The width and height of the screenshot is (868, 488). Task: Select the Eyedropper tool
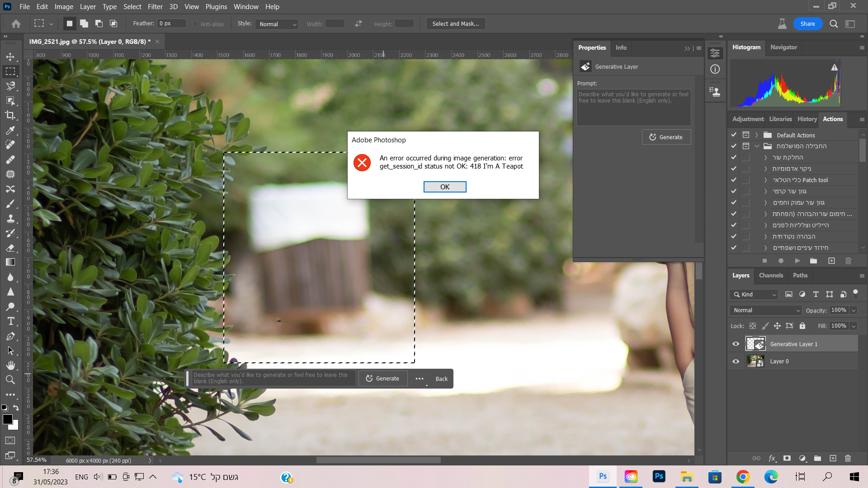coord(10,130)
